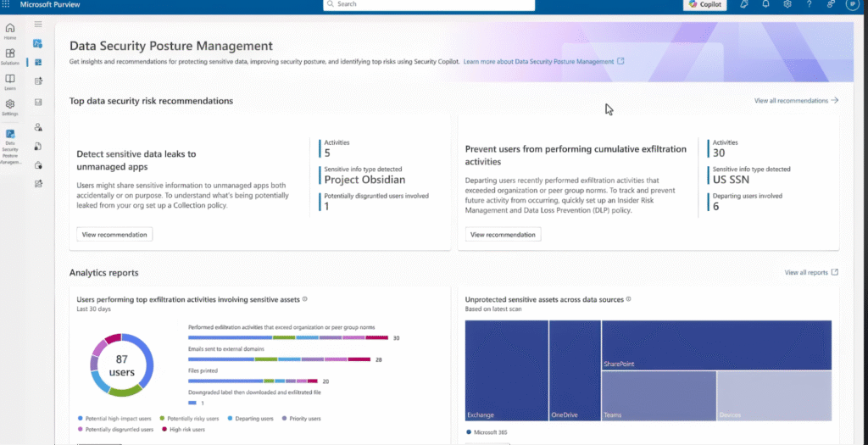Open View all reports link
This screenshot has height=445, width=868.
[x=811, y=273]
